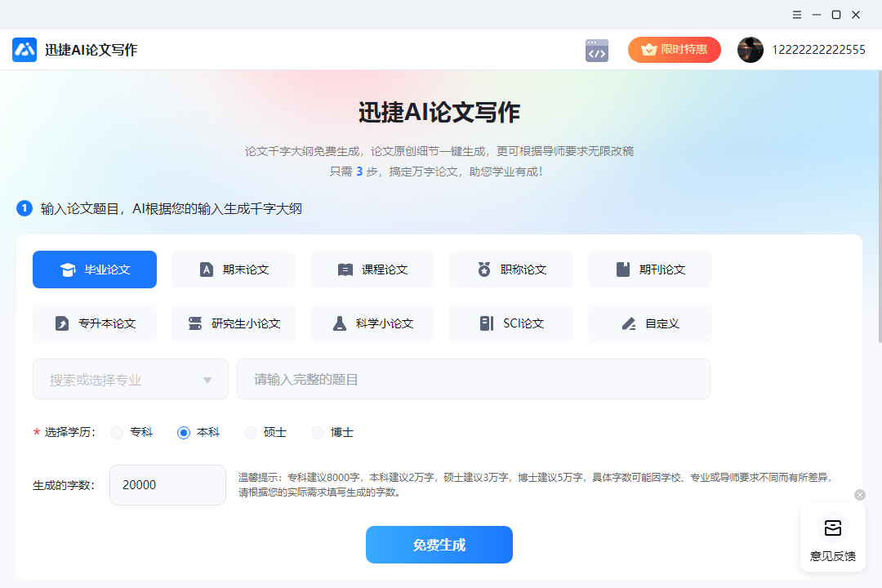Viewport: 882px width, 588px height.
Task: Click the 请输入完整的题目 title input field
Action: pos(474,380)
